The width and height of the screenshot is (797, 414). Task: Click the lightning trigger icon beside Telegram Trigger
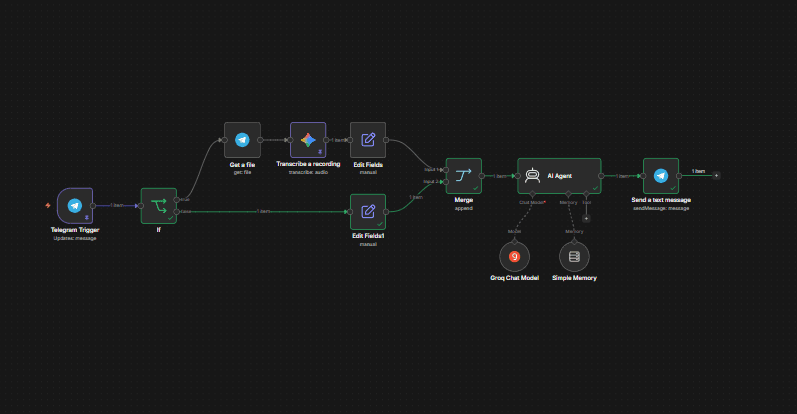[x=48, y=205]
